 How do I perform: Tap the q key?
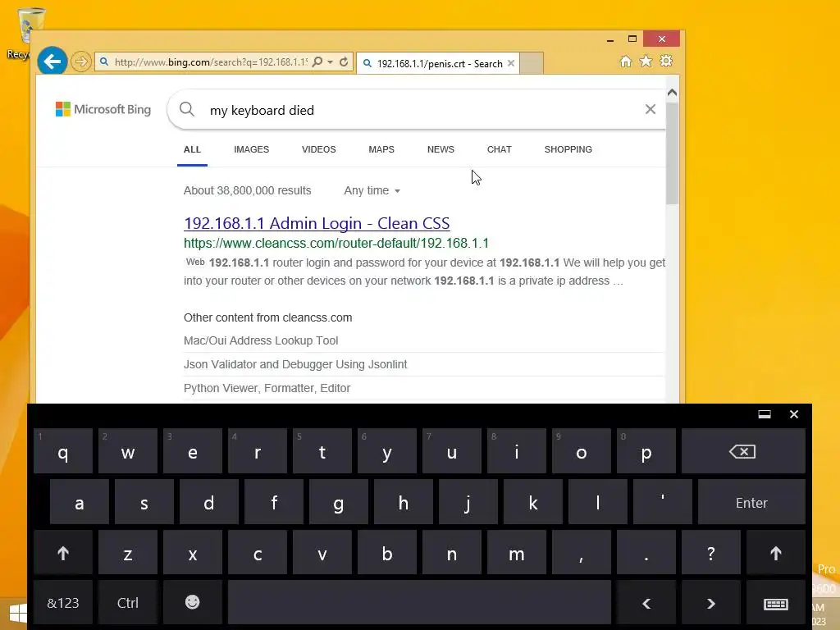click(x=63, y=451)
